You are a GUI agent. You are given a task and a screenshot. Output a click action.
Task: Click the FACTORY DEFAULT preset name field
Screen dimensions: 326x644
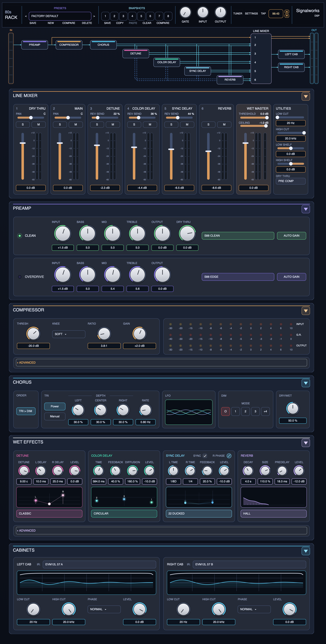point(60,16)
